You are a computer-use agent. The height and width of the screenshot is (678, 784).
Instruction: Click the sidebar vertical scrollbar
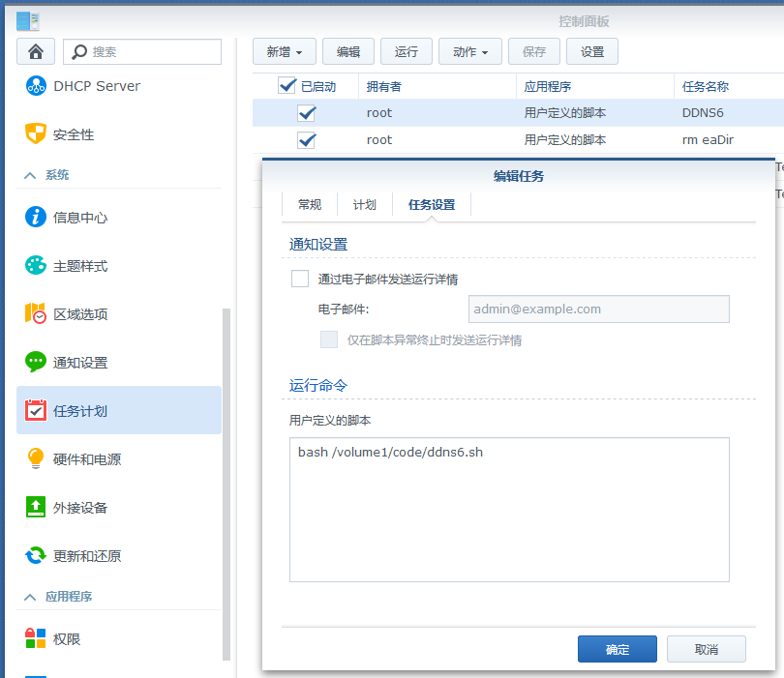pos(226,485)
